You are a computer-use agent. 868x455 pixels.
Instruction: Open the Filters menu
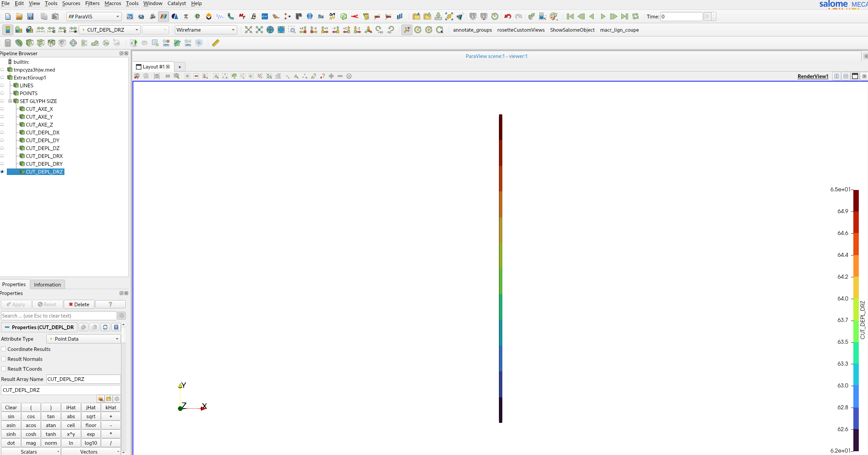[x=92, y=3]
